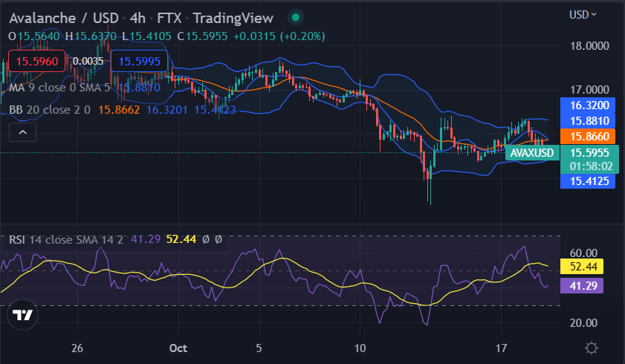Click the BB upper value 16.3201

click(167, 109)
